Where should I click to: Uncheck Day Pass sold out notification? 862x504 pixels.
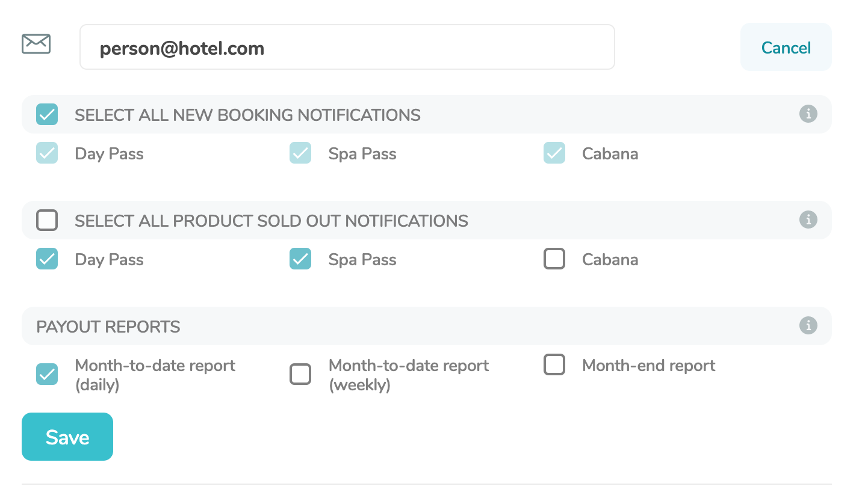pyautogui.click(x=47, y=259)
